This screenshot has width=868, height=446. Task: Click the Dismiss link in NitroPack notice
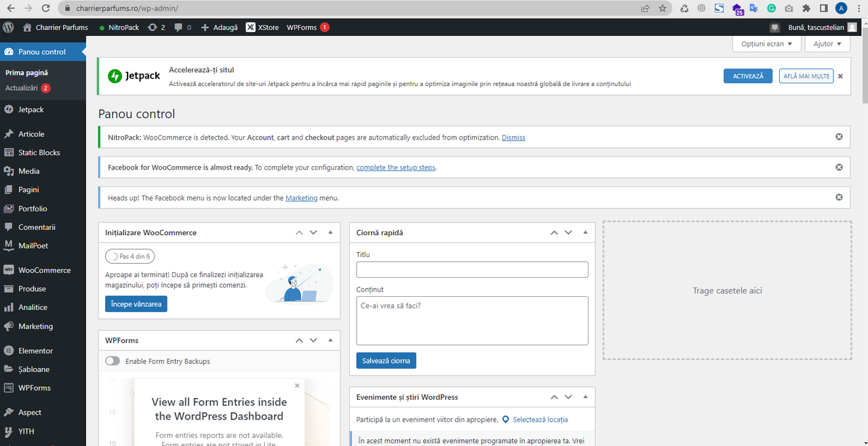coord(513,138)
